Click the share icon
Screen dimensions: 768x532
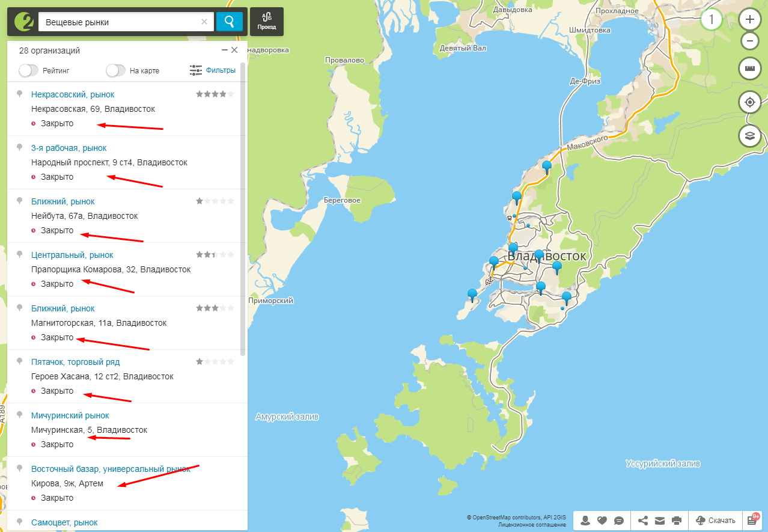point(643,521)
